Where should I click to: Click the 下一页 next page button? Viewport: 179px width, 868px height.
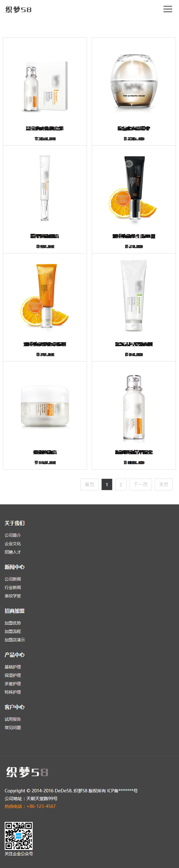[141, 484]
